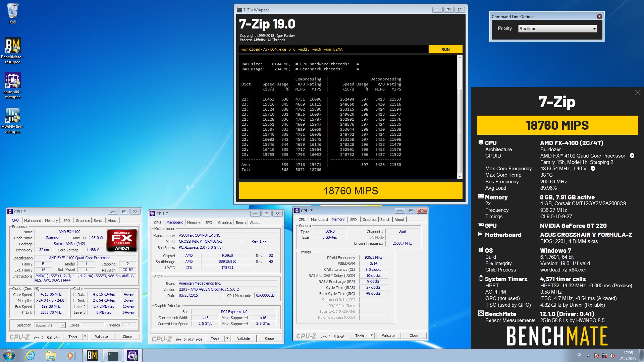Open the HWiNFO64 desktop shortcut icon

pyautogui.click(x=12, y=121)
